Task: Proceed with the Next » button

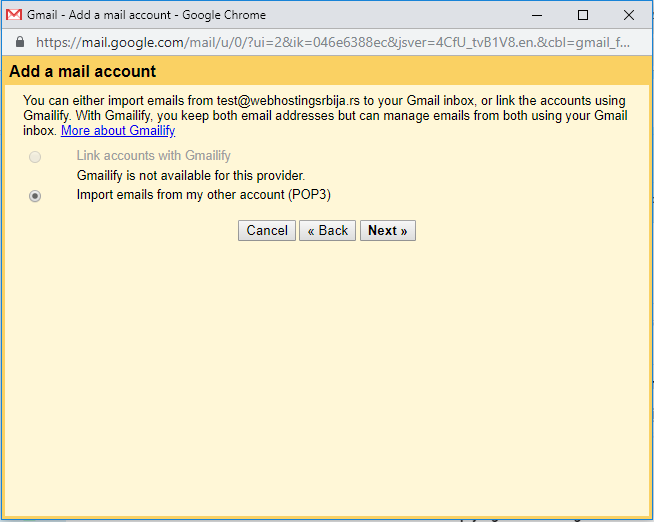Action: tap(388, 231)
